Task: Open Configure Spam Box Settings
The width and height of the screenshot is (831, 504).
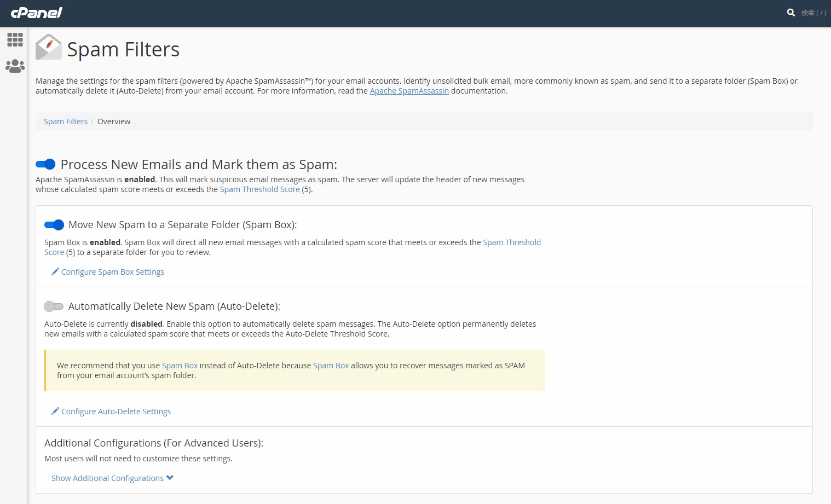Action: point(108,272)
